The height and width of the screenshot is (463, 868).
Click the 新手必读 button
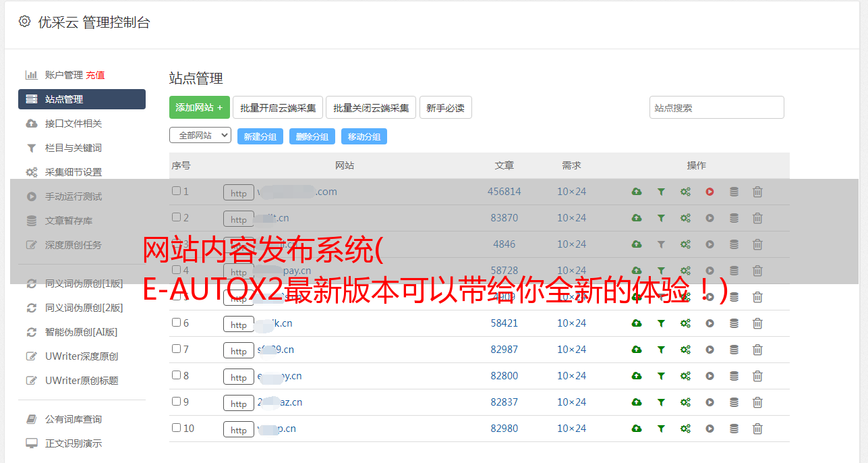click(x=446, y=107)
